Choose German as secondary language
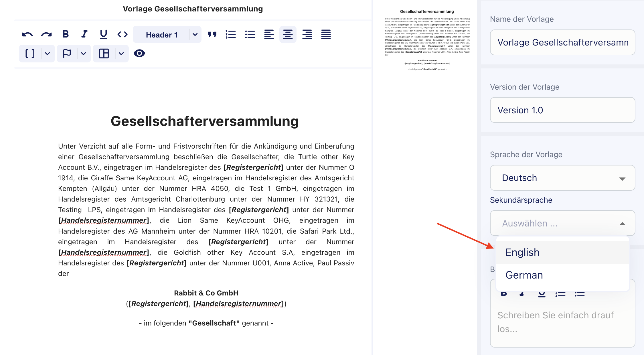644x355 pixels. (562, 275)
